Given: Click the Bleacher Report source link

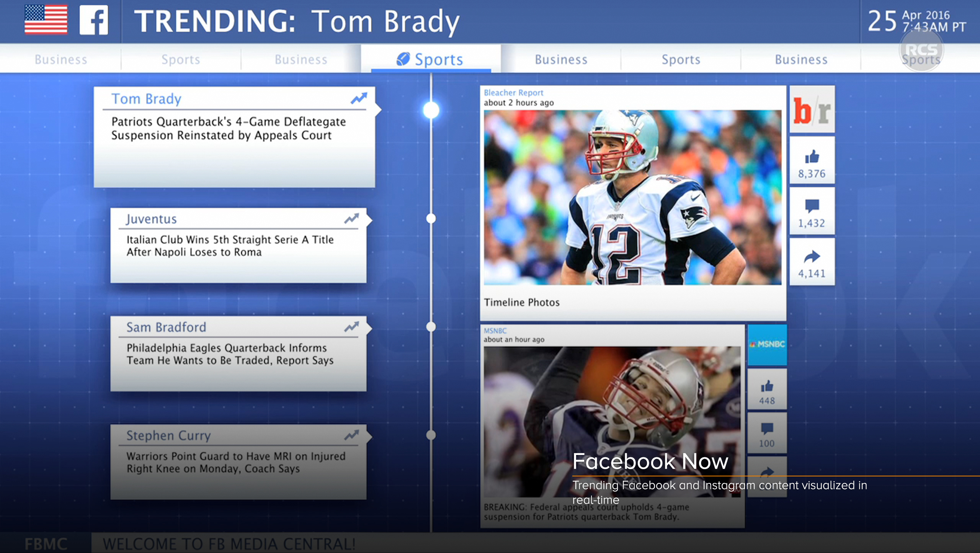Looking at the screenshot, I should 513,93.
